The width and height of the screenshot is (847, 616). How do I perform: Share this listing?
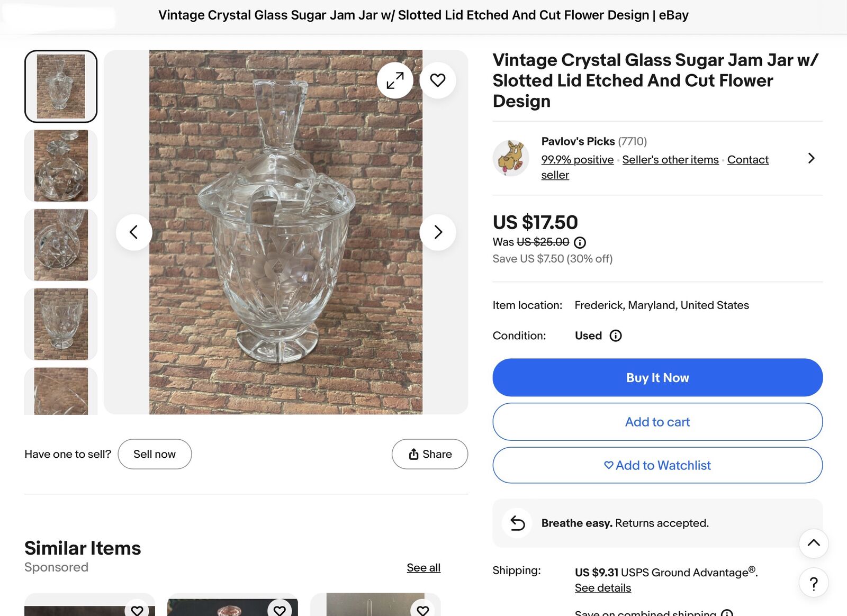pos(430,454)
